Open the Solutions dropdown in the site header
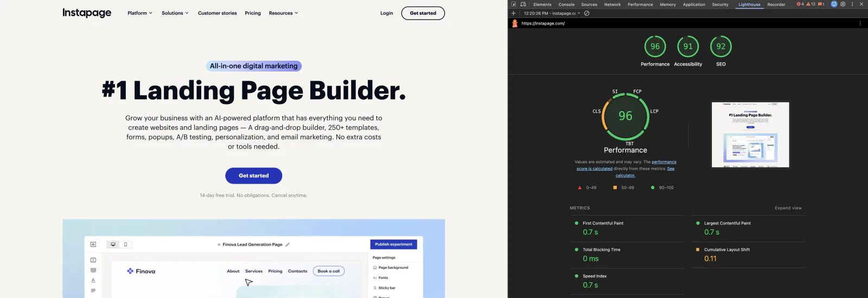 coord(175,13)
